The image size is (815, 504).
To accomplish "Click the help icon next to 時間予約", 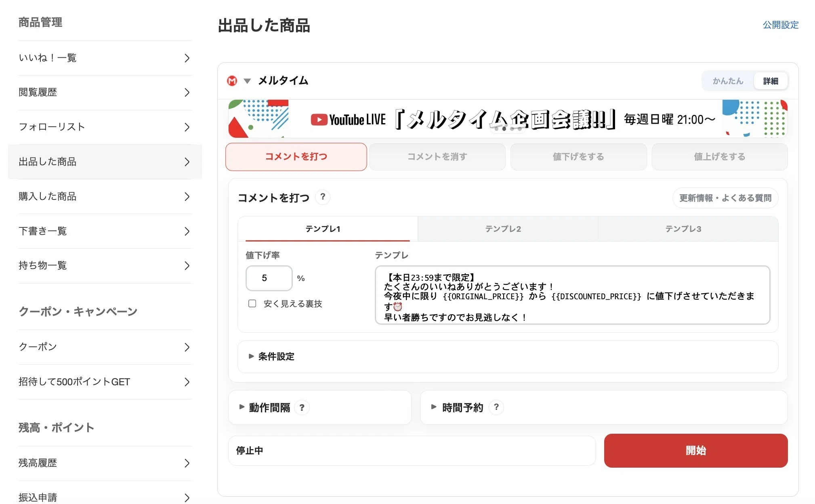I will click(496, 407).
